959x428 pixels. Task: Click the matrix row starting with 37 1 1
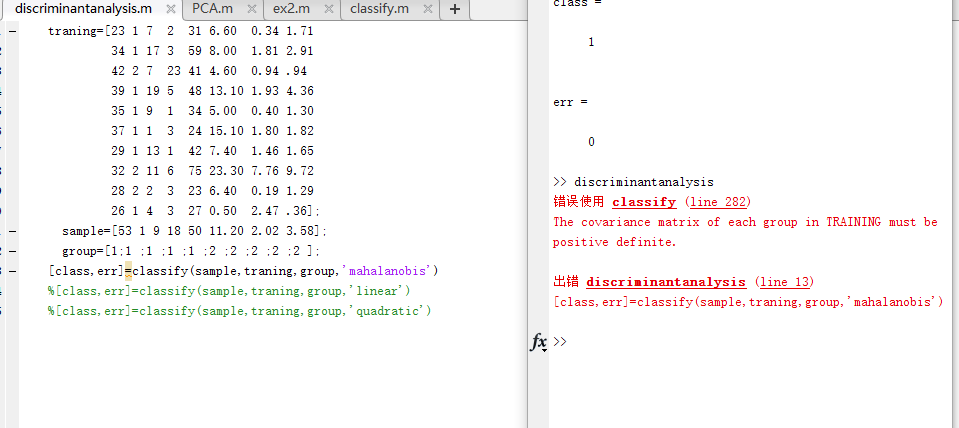212,131
